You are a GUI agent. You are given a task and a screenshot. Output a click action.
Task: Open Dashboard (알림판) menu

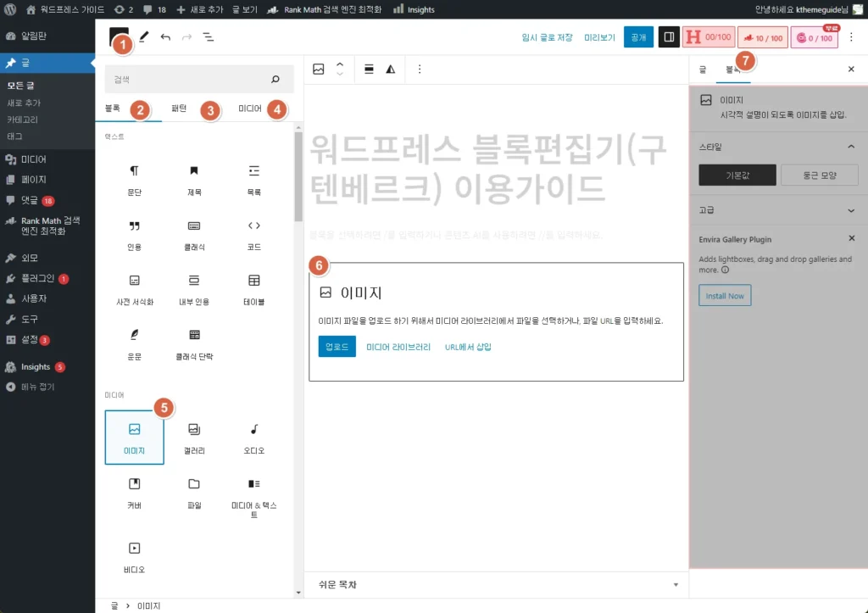[x=47, y=36]
